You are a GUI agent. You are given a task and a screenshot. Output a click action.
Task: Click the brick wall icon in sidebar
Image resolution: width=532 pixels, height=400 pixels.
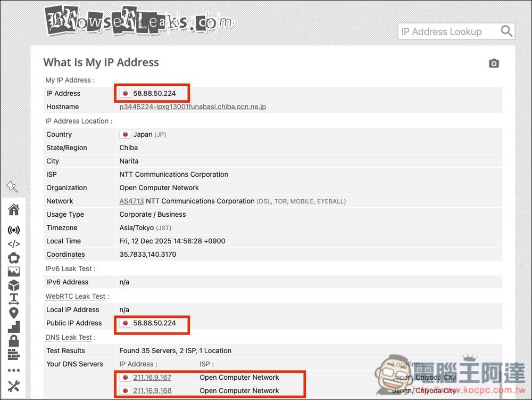(x=14, y=354)
